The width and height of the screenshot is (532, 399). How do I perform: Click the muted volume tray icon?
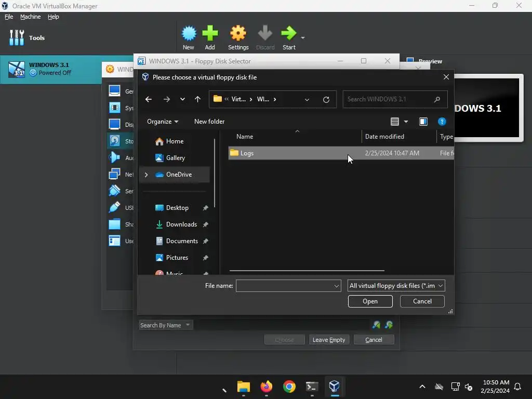point(469,387)
